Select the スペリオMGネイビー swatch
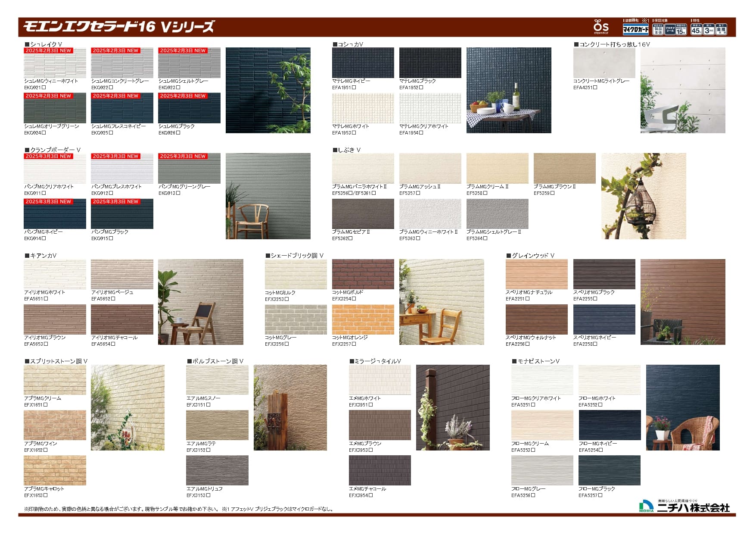The image size is (756, 535). point(604,319)
